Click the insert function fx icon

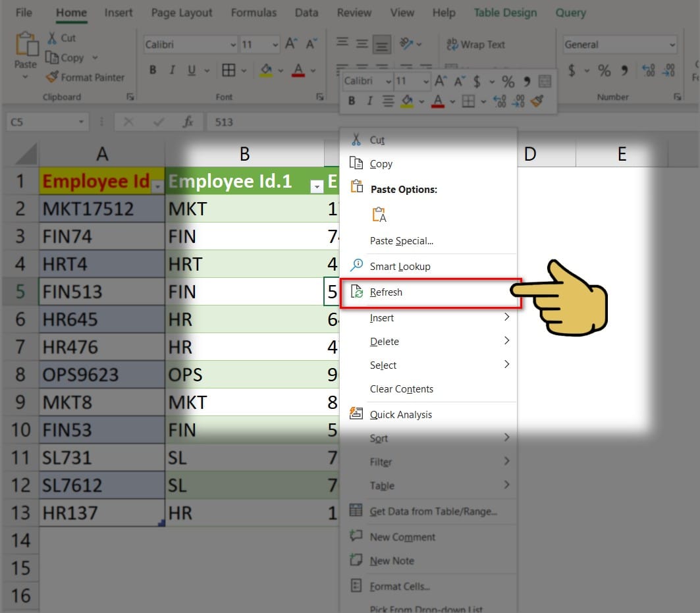click(x=188, y=122)
